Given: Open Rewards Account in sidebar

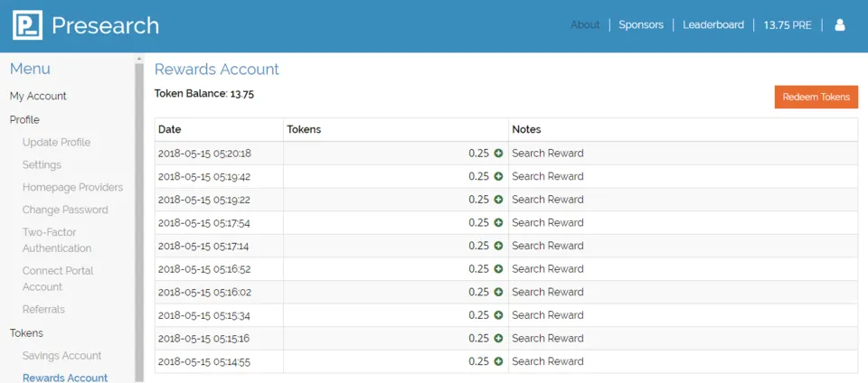Looking at the screenshot, I should pyautogui.click(x=65, y=378).
